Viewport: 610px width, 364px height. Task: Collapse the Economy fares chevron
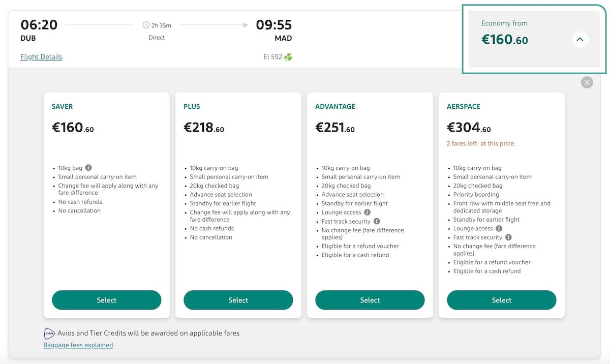coord(580,40)
